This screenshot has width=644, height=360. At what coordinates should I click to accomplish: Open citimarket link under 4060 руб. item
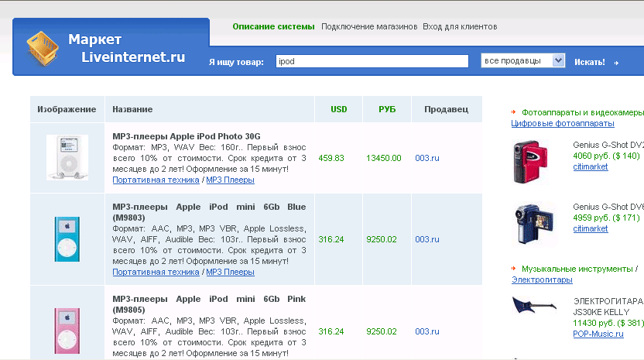590,167
